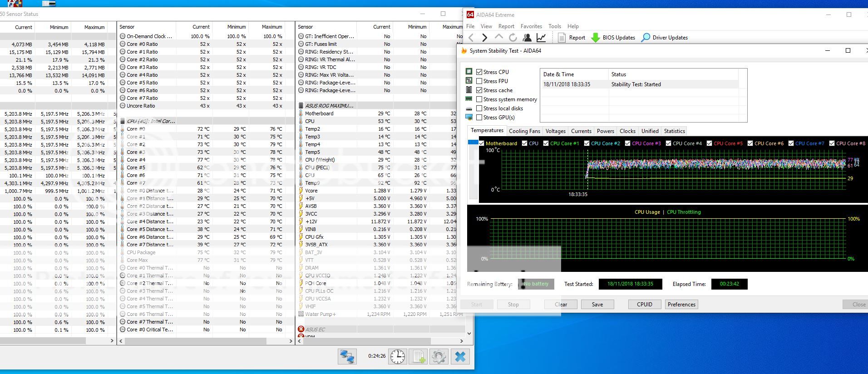Toggle Stress cache checkbox

[x=479, y=90]
